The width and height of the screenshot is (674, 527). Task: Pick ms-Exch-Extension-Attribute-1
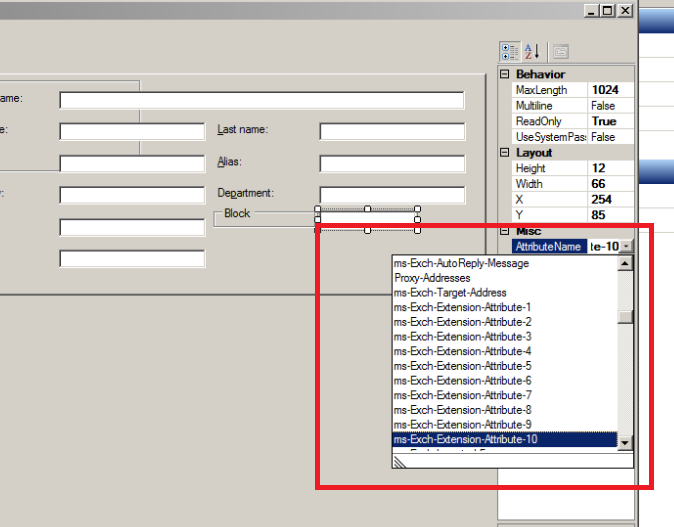[x=505, y=307]
